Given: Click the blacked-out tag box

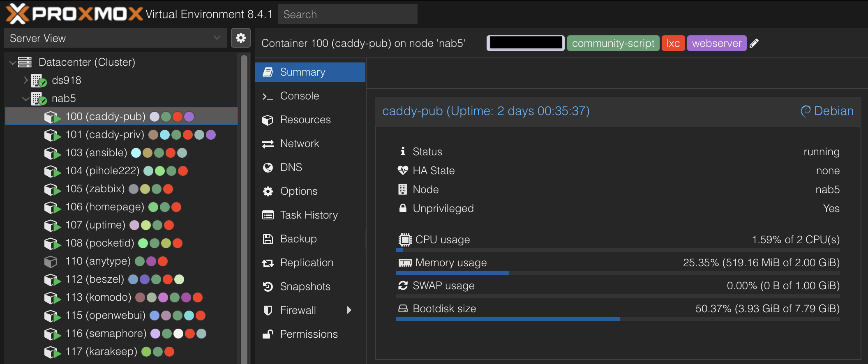Looking at the screenshot, I should tap(526, 43).
